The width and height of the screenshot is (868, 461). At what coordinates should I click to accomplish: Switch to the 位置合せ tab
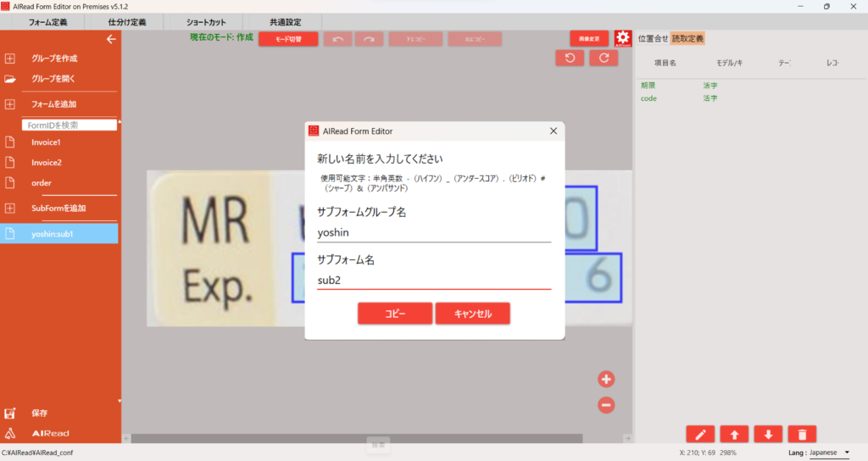(x=652, y=38)
